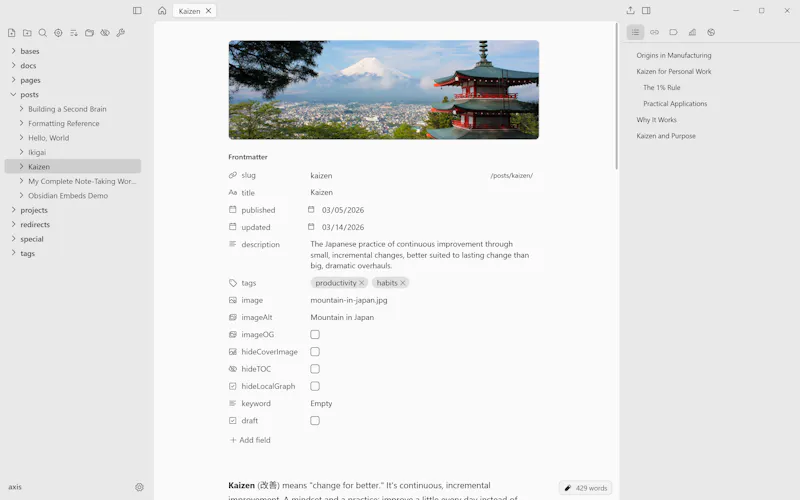Toggle the right sidebar panel icon
The width and height of the screenshot is (800, 500).
(x=646, y=10)
